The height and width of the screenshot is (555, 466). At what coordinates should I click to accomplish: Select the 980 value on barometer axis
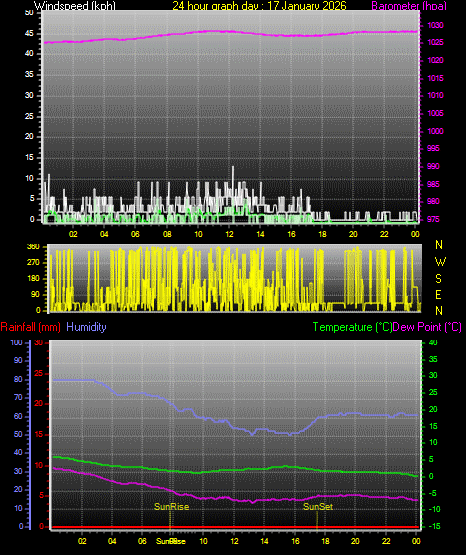click(433, 201)
